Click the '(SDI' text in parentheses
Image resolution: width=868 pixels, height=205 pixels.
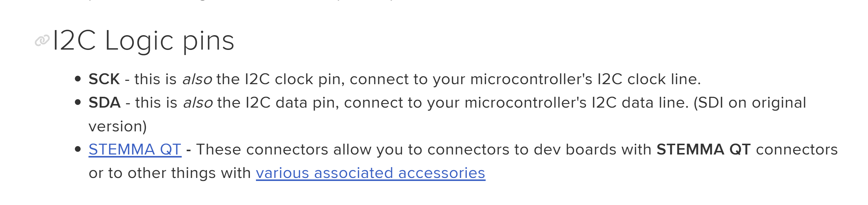click(x=708, y=103)
